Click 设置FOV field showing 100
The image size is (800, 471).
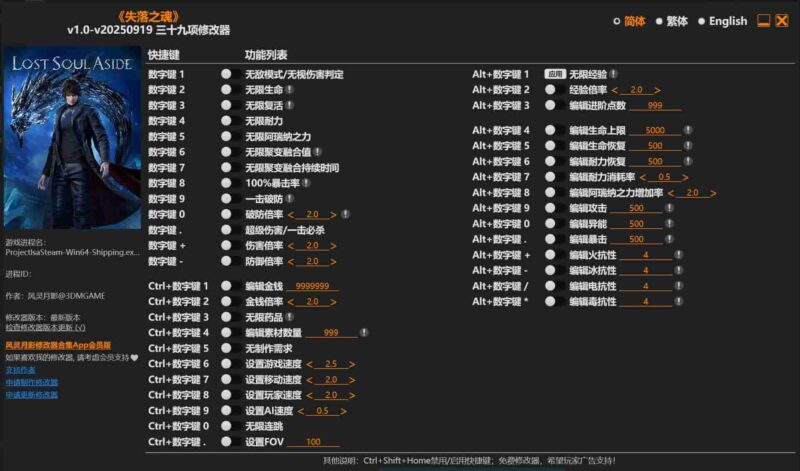pyautogui.click(x=313, y=442)
